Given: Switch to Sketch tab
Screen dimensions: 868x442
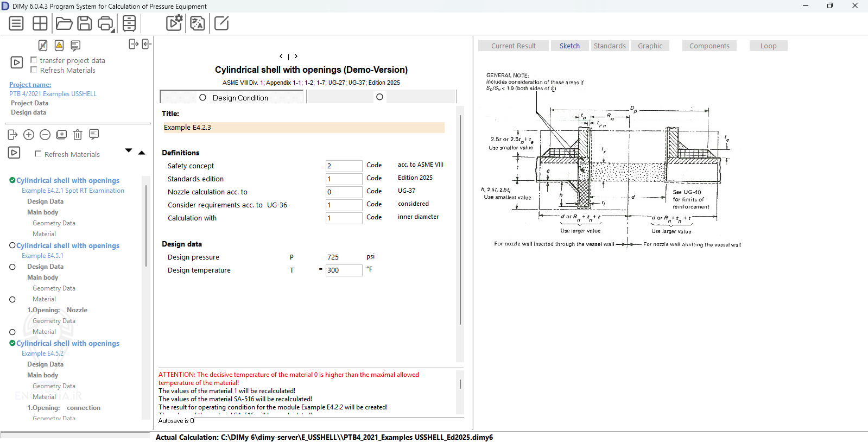Looking at the screenshot, I should [570, 46].
